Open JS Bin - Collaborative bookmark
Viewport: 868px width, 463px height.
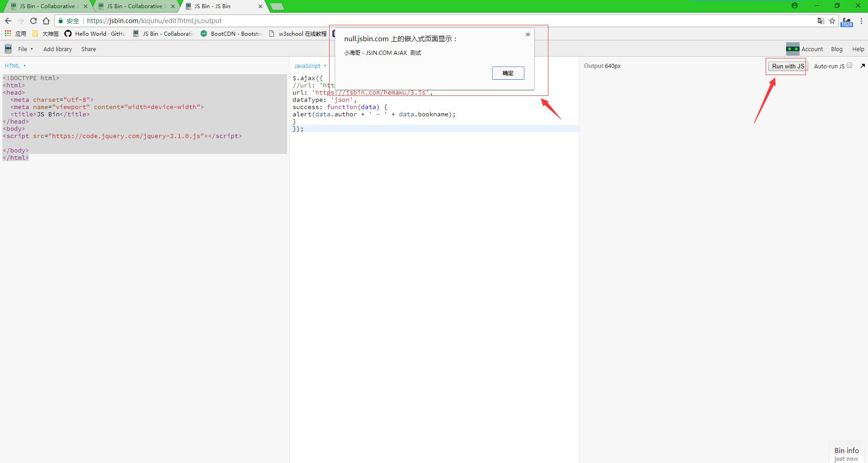click(x=163, y=33)
